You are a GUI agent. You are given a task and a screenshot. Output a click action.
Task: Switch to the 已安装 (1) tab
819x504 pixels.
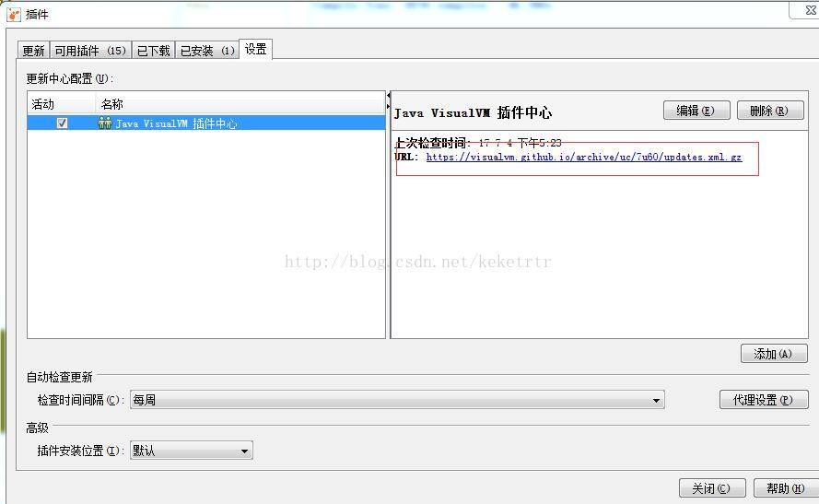point(207,51)
